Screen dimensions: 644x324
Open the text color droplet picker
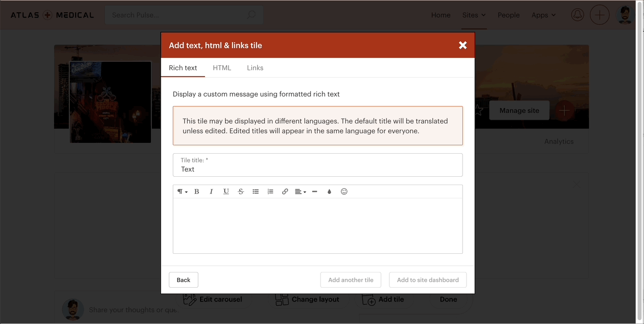[x=329, y=191]
